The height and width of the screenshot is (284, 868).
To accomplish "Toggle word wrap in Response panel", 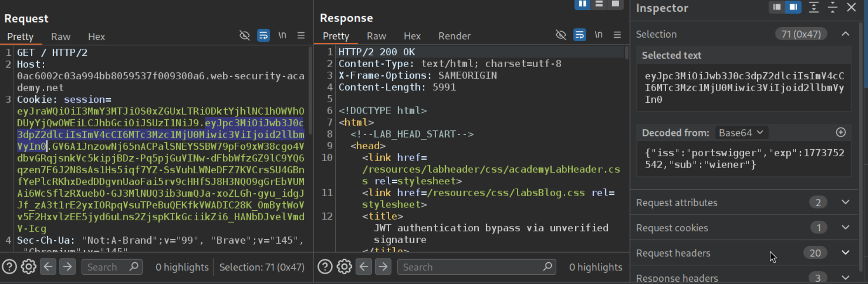I will pos(580,35).
